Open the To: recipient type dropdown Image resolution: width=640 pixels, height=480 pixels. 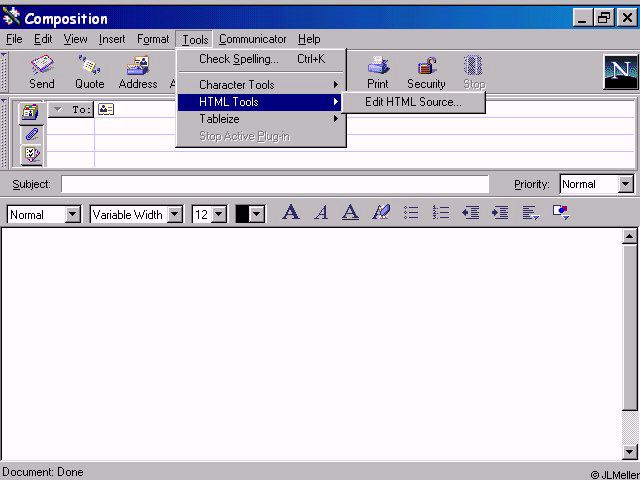[71, 109]
